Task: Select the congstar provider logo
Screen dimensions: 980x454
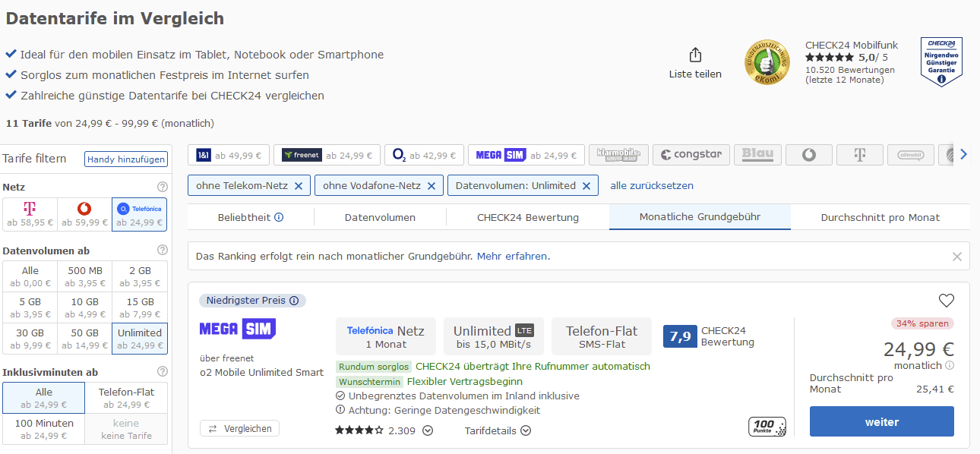Action: tap(691, 155)
